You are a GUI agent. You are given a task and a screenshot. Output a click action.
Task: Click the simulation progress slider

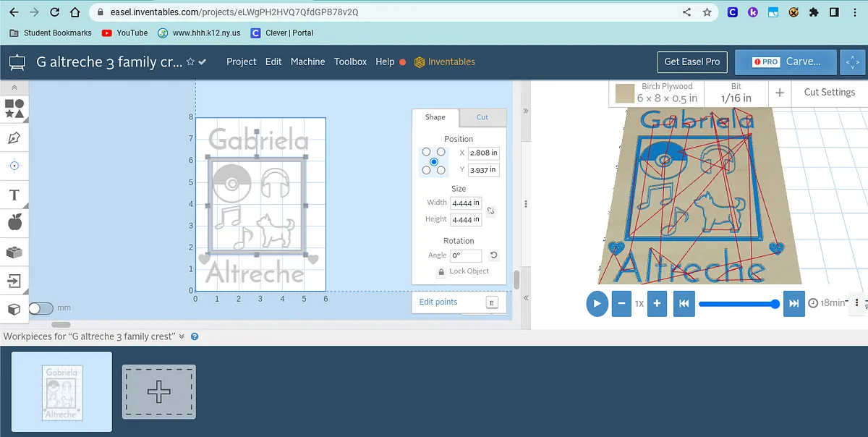point(738,304)
